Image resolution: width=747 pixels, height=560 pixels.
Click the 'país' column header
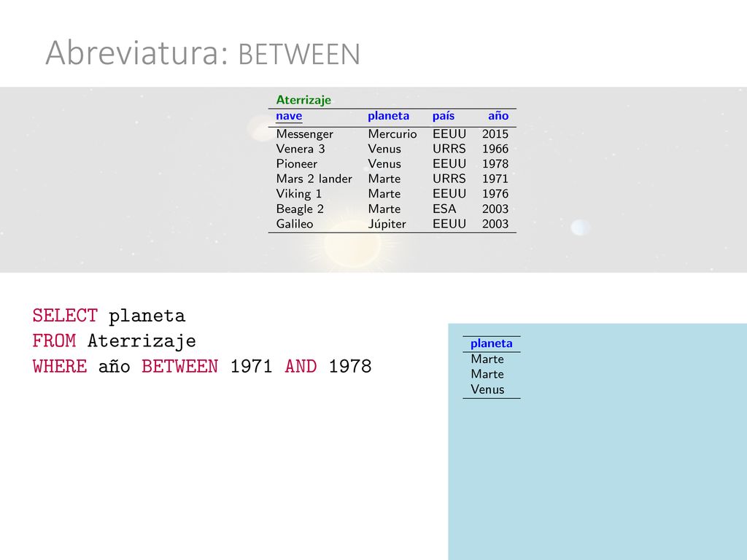pyautogui.click(x=444, y=116)
